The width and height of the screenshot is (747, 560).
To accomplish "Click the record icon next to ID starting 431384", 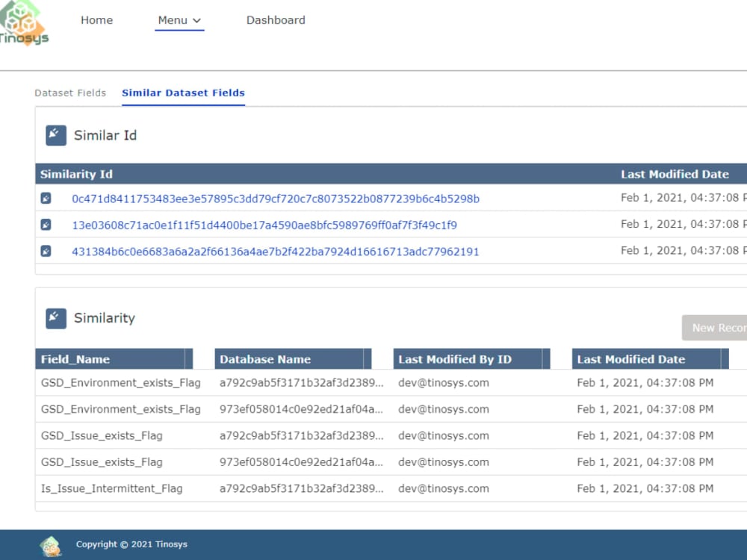I will [x=46, y=251].
